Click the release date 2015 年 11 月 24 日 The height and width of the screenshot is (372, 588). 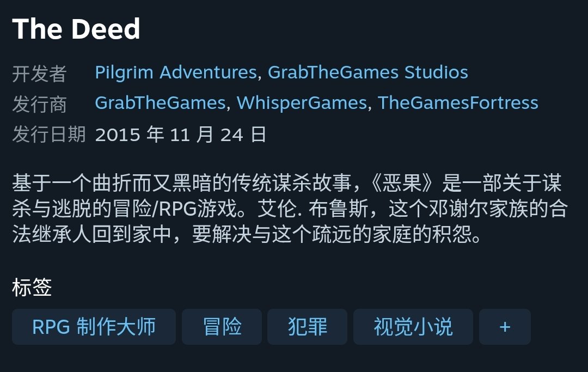pos(181,134)
